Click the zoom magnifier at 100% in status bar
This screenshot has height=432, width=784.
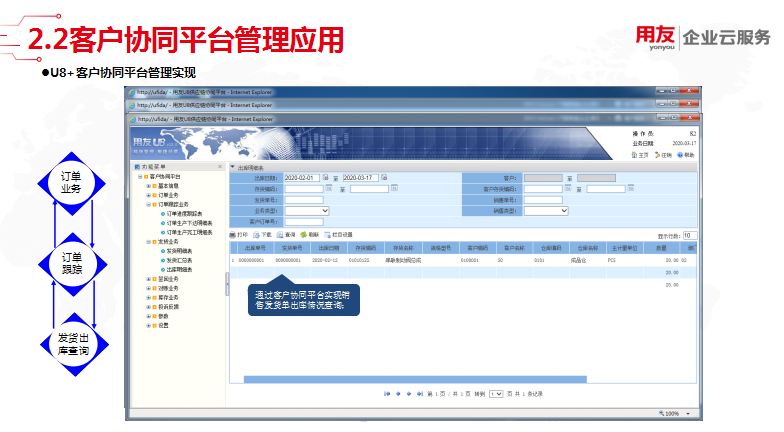[662, 414]
